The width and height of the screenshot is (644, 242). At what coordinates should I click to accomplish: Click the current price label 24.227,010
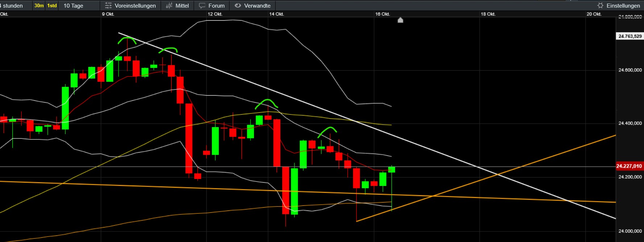(629, 166)
